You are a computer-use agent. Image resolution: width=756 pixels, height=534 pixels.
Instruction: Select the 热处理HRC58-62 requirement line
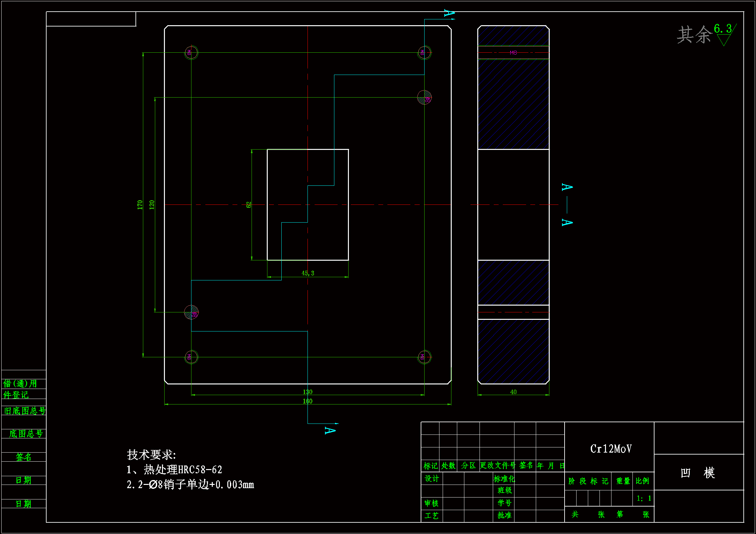pyautogui.click(x=175, y=469)
